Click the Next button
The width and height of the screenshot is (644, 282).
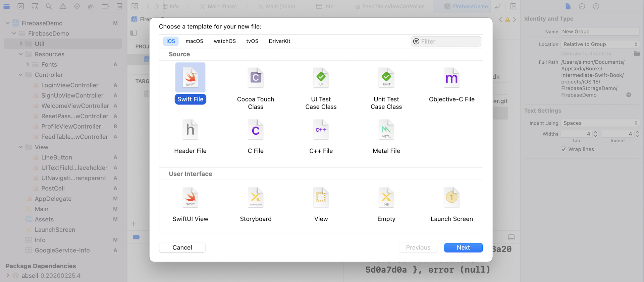463,248
